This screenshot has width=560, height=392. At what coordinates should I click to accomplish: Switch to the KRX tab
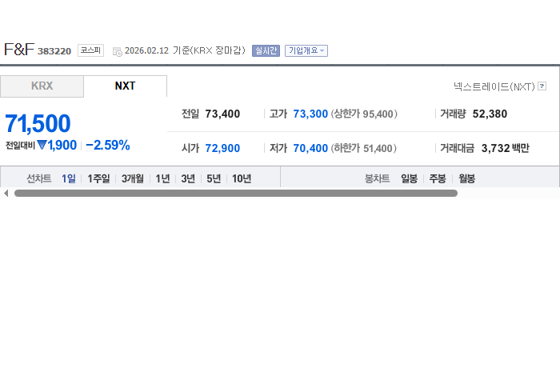(42, 86)
